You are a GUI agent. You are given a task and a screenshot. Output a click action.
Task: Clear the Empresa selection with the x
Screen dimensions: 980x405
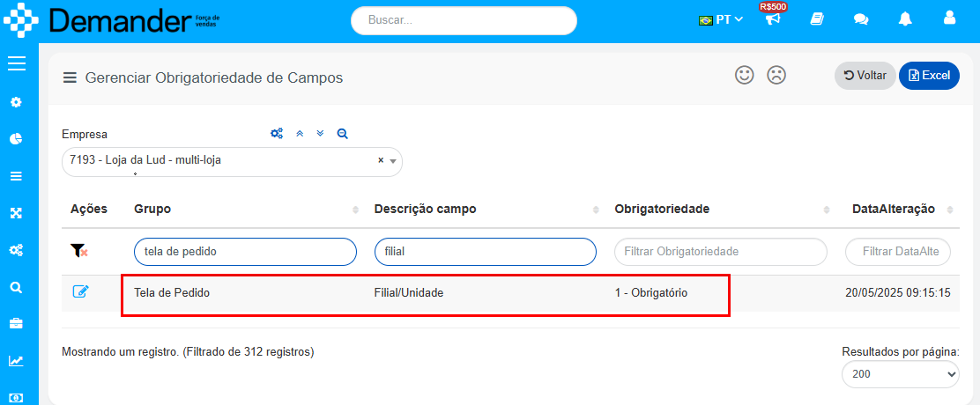pos(381,160)
